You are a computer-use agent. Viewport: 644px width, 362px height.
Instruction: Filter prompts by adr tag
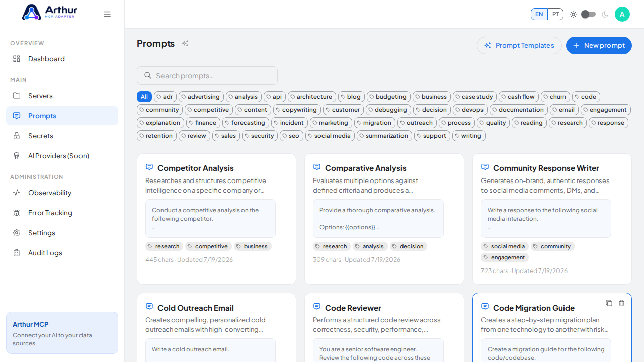(x=165, y=97)
